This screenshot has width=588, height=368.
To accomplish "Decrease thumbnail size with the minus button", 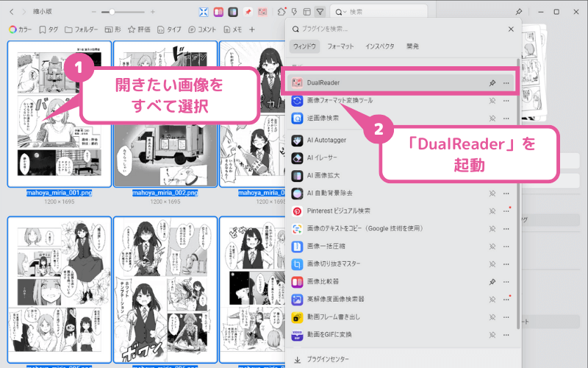I will tap(94, 12).
